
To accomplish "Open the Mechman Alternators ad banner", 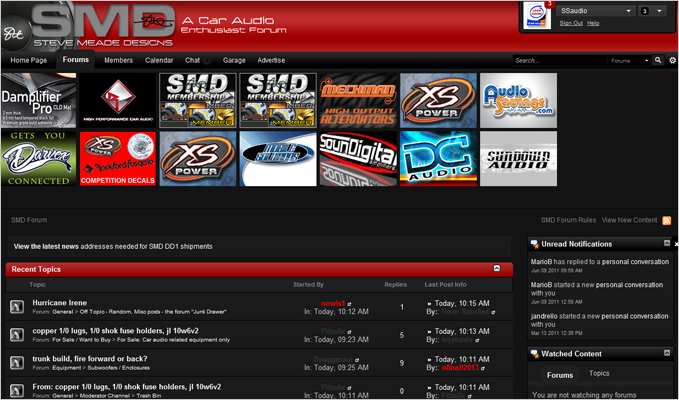I will [x=358, y=100].
